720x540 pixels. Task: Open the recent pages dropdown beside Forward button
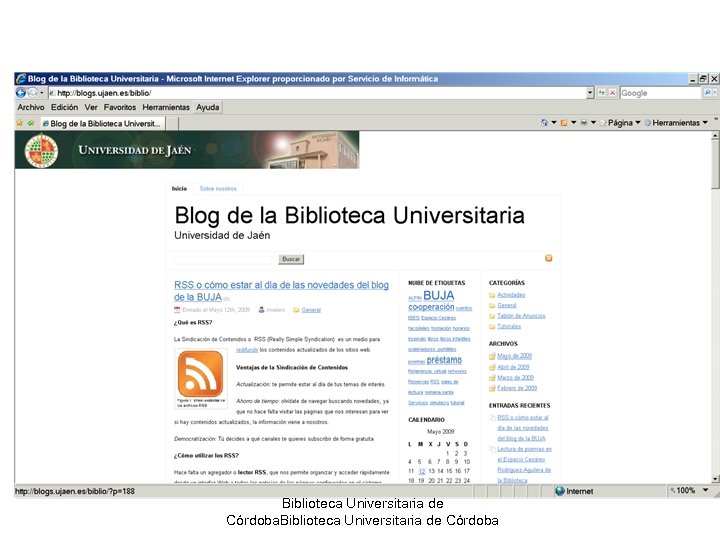click(42, 93)
